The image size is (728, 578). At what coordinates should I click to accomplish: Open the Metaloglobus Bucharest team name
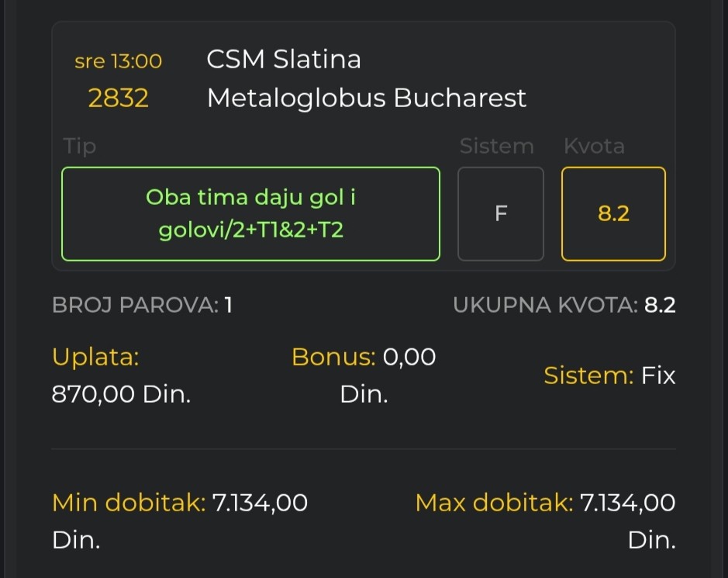click(x=367, y=99)
